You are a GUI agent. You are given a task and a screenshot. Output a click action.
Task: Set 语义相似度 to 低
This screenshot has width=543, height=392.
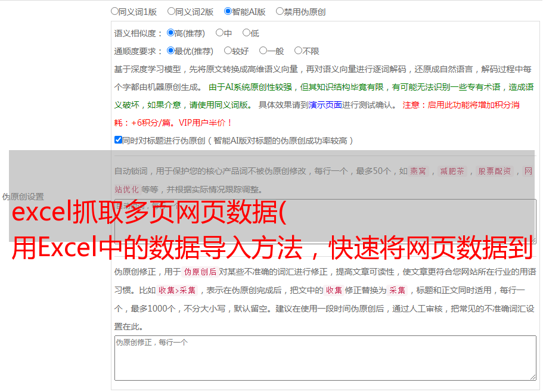(x=246, y=33)
